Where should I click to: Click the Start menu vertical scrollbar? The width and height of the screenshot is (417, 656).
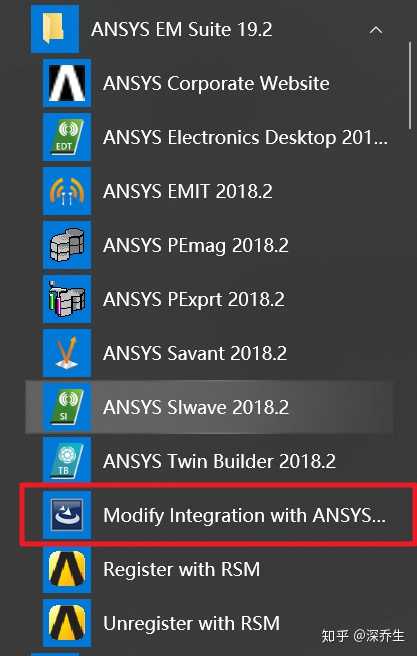point(412,84)
